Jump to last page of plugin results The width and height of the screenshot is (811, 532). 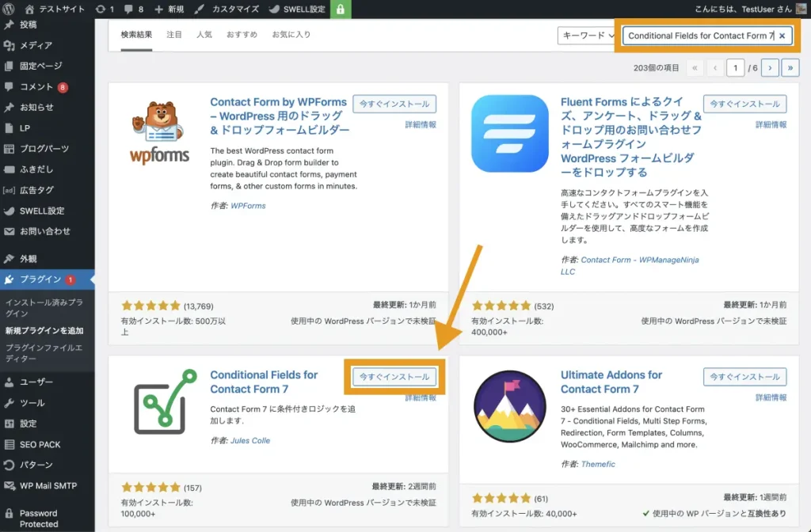pyautogui.click(x=790, y=68)
